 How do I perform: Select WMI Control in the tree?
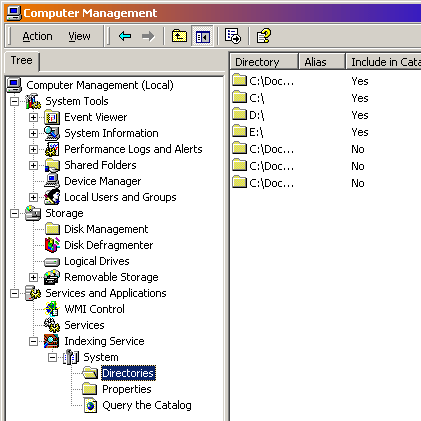[94, 309]
